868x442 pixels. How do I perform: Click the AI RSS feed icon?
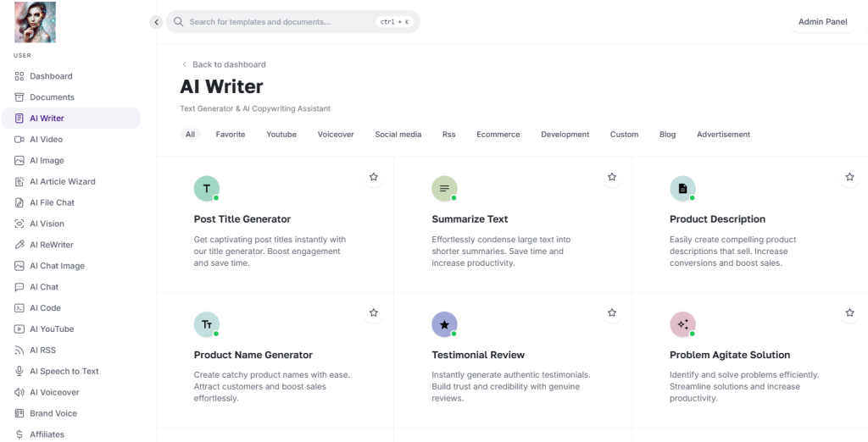(19, 351)
